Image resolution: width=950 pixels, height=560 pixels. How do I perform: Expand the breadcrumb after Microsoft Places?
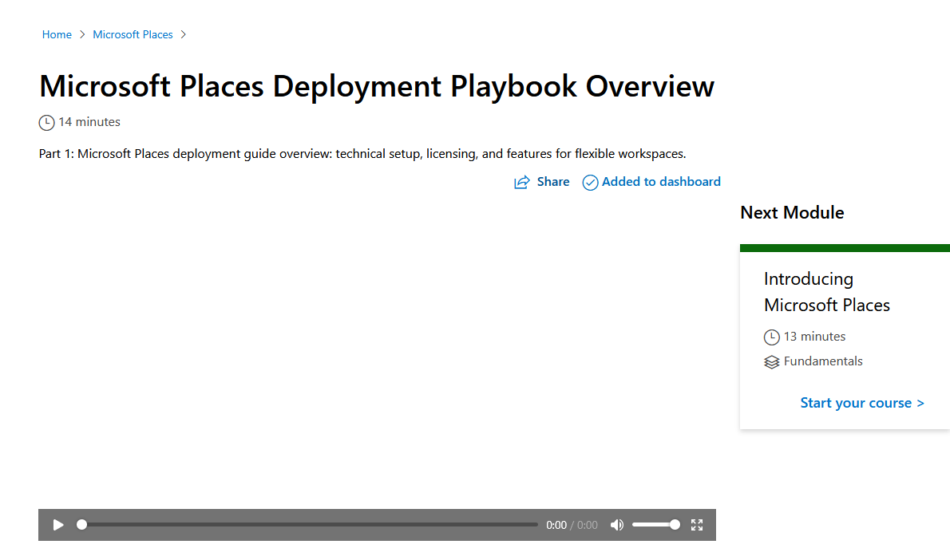coord(184,34)
